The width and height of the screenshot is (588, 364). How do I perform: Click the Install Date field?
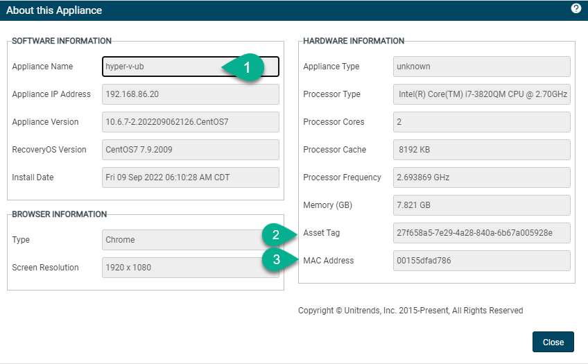click(191, 177)
